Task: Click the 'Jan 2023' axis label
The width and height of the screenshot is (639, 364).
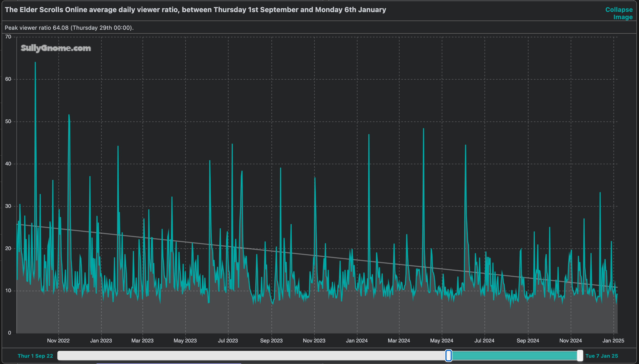Action: (101, 341)
